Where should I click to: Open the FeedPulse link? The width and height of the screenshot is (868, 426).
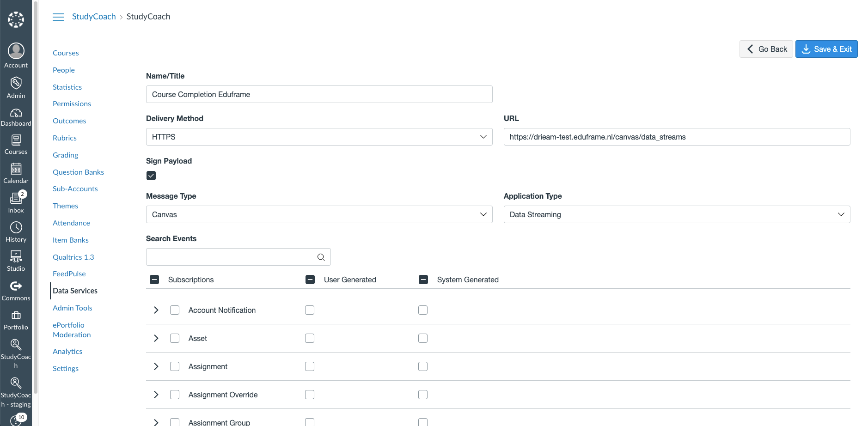pos(69,274)
